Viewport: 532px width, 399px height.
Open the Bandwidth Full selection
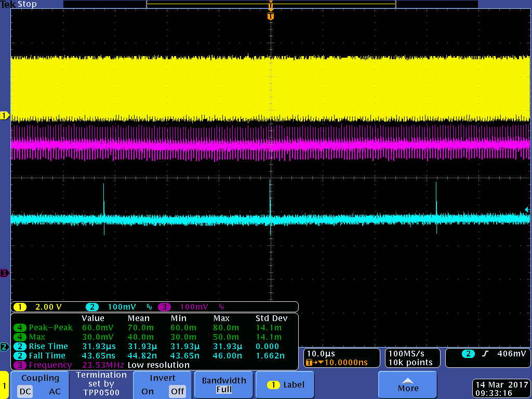click(x=224, y=385)
